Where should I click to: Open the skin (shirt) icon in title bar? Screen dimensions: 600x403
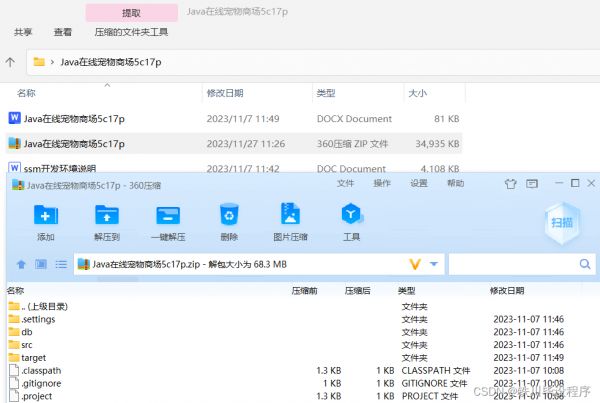pos(510,184)
